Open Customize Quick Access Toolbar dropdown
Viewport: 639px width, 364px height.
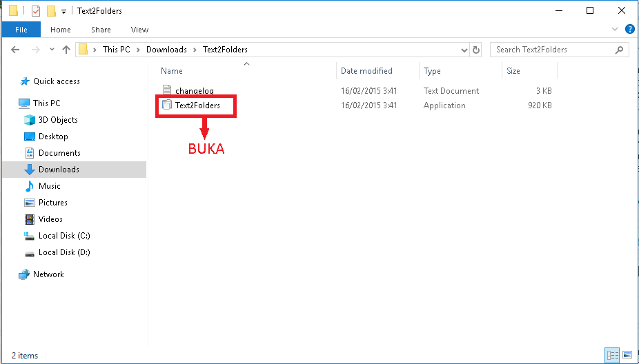click(63, 12)
